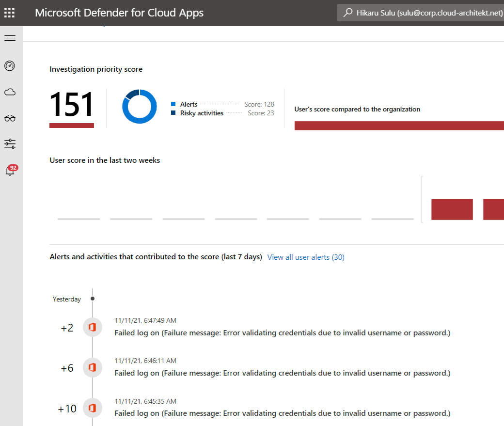Open the app launcher waffle icon

tap(9, 13)
